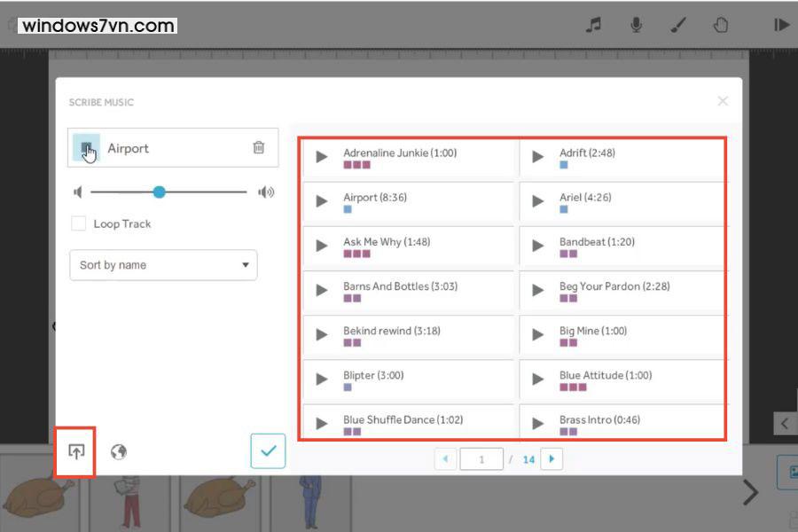Screen dimensions: 798x532
Task: Play the Brass Intro track
Action: coord(537,424)
